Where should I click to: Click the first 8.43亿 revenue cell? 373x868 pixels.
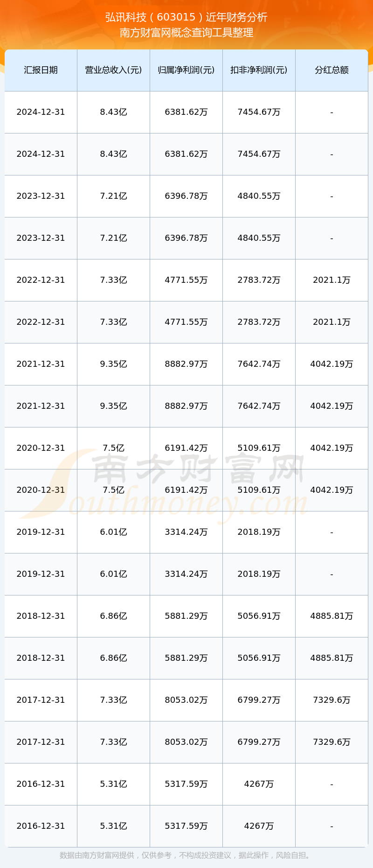tap(113, 112)
